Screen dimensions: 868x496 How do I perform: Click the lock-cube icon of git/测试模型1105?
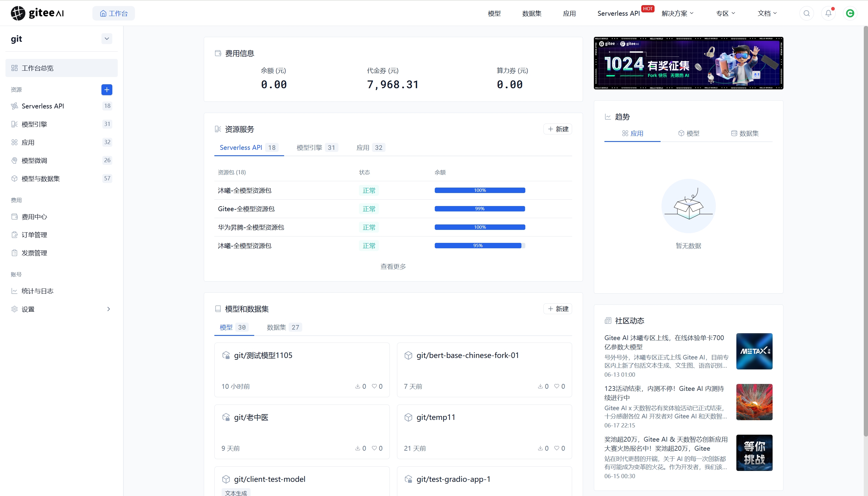click(226, 355)
